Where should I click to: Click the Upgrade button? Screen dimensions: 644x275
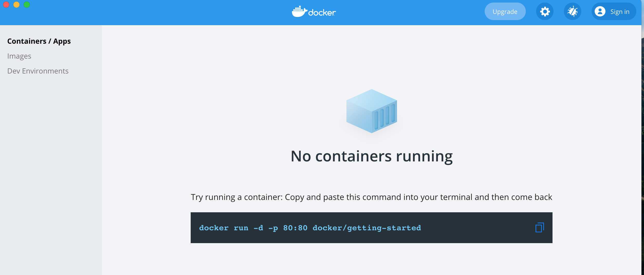point(505,11)
